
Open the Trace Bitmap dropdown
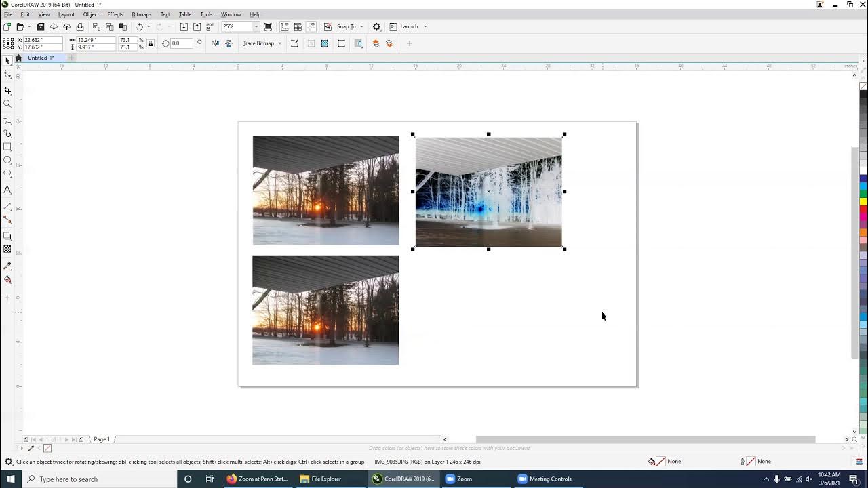click(279, 43)
